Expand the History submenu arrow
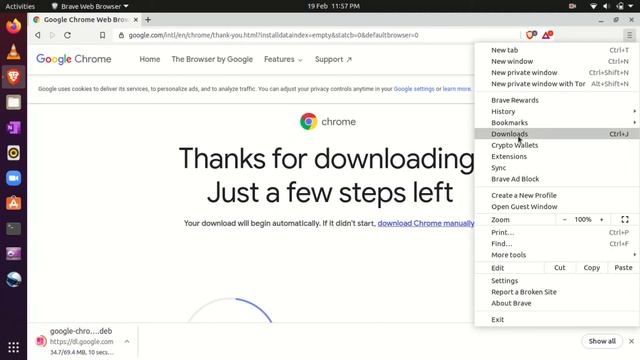 pyautogui.click(x=634, y=111)
